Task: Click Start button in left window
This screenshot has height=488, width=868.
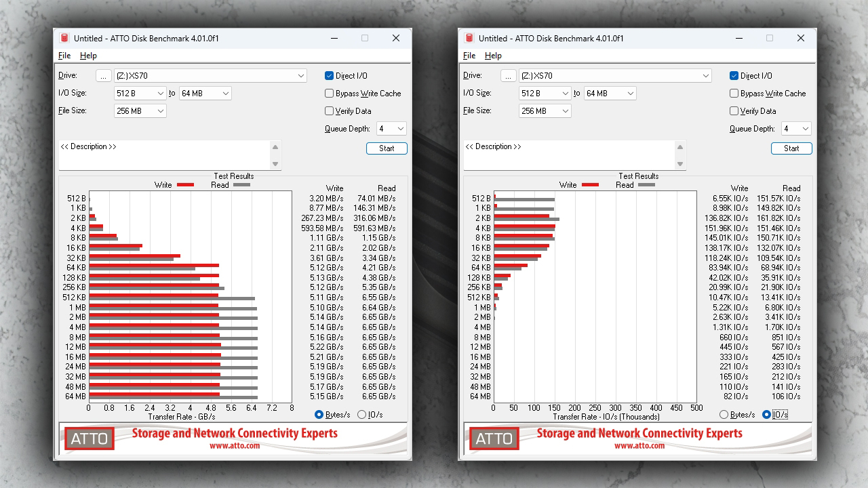Action: tap(387, 148)
